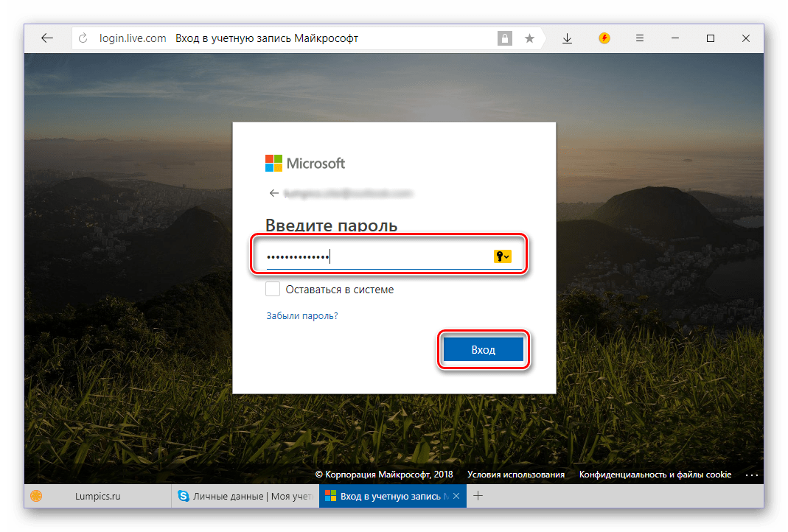The width and height of the screenshot is (788, 532).
Task: Click the 'Забыли пароль?' link
Action: tap(301, 316)
